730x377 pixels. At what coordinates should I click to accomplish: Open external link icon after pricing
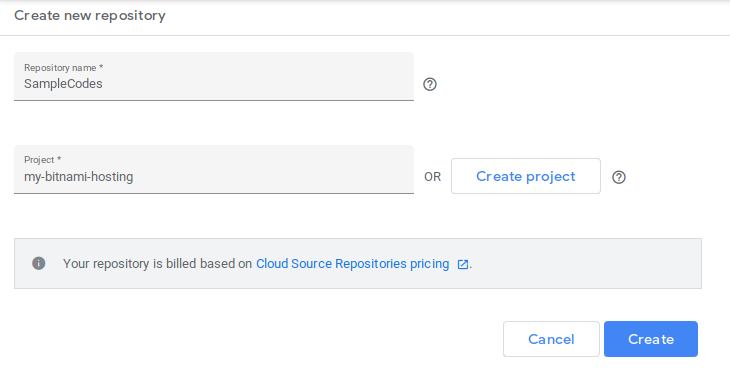coord(463,264)
